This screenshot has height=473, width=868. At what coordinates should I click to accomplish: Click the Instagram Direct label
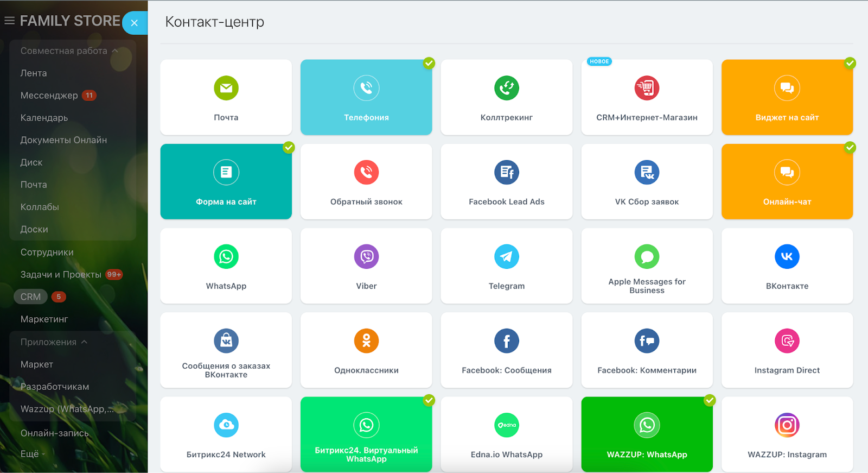coord(787,370)
